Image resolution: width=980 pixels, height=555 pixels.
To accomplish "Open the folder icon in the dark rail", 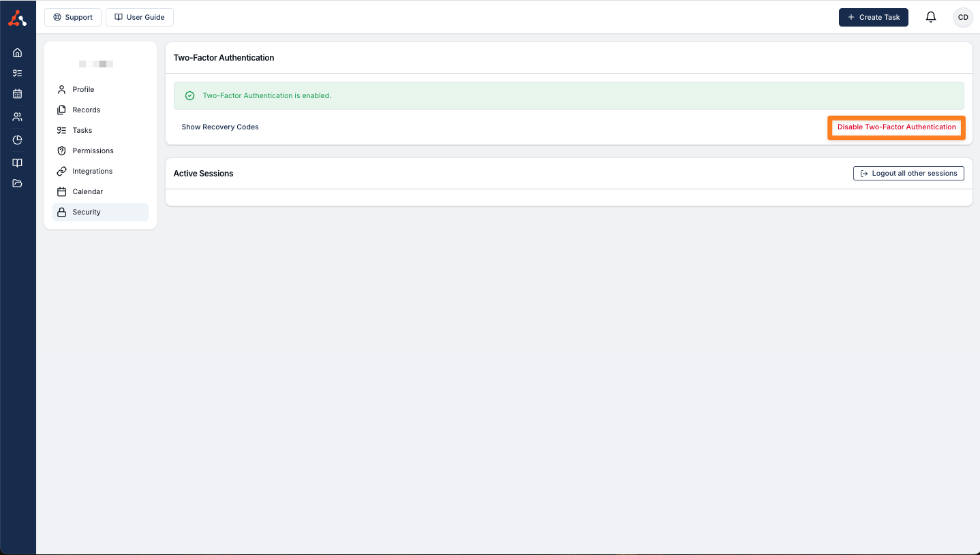I will 18,183.
